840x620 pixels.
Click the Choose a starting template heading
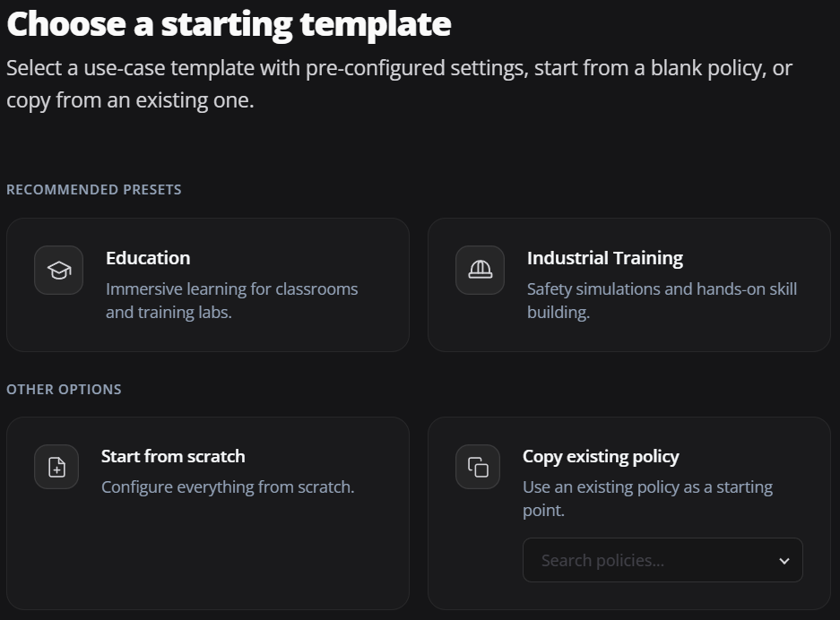[229, 24]
